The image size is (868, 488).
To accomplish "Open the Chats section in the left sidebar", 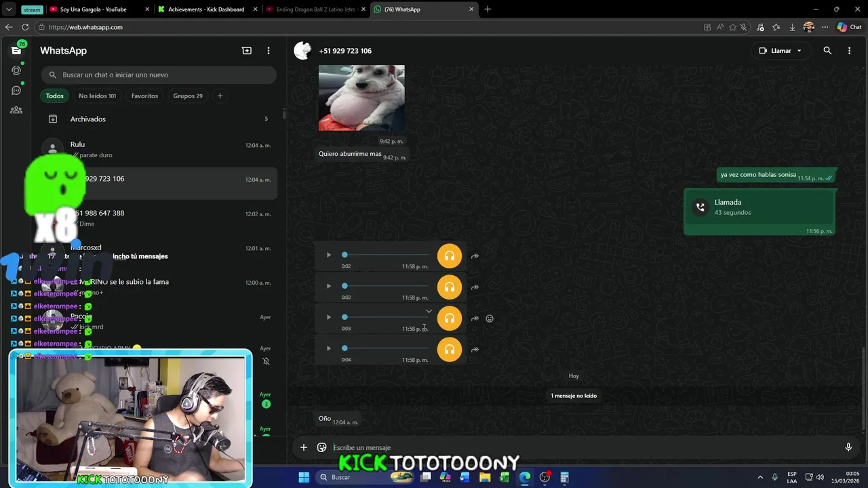I will pyautogui.click(x=16, y=50).
